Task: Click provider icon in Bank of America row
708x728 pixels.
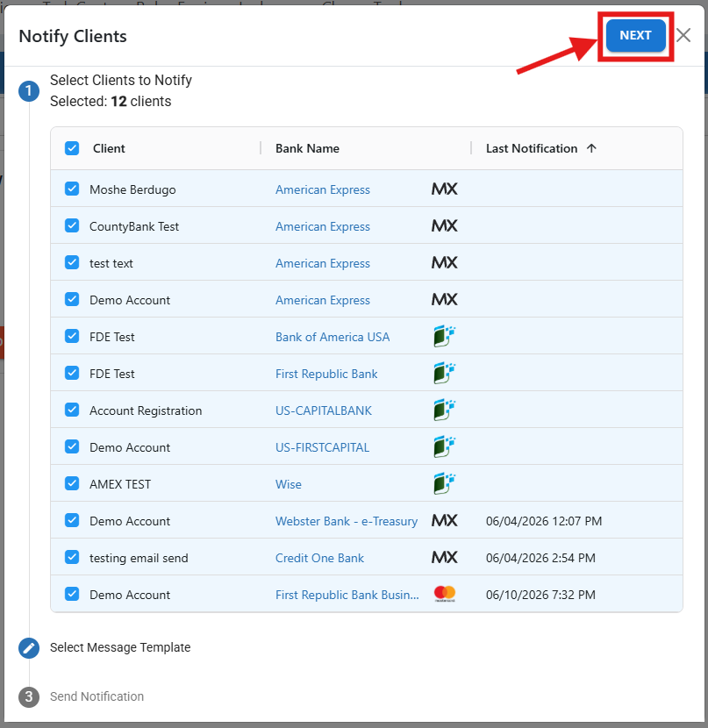Action: pos(444,336)
